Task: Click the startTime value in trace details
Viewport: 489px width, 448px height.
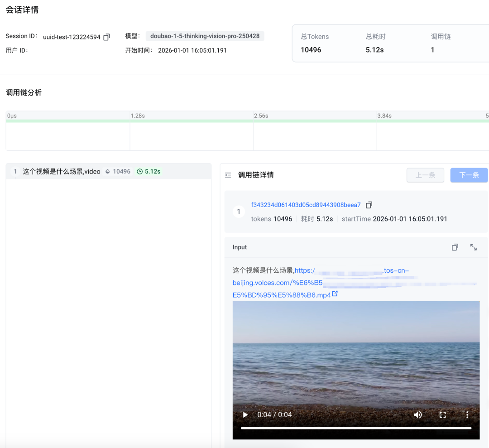Action: coord(410,219)
